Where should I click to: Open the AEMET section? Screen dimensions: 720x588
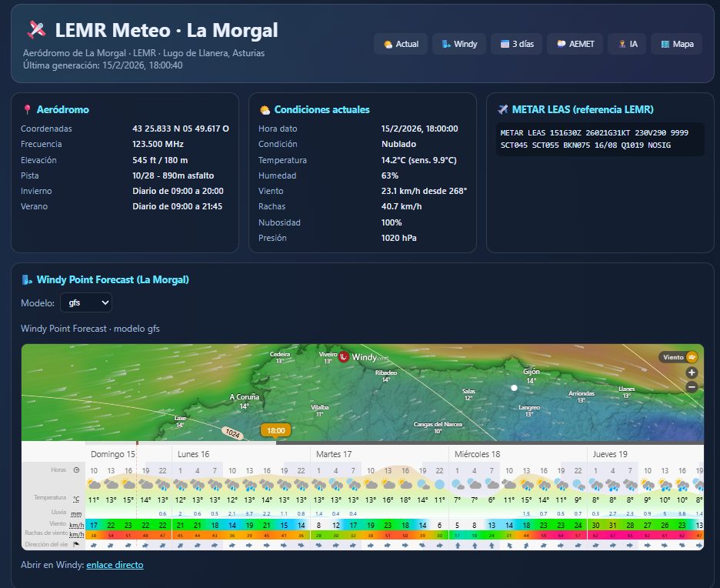575,44
